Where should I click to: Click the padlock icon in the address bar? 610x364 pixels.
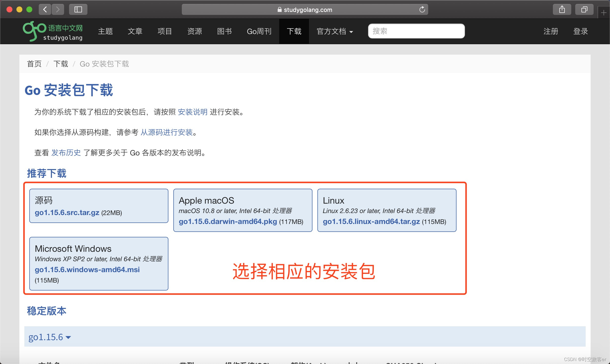(279, 10)
